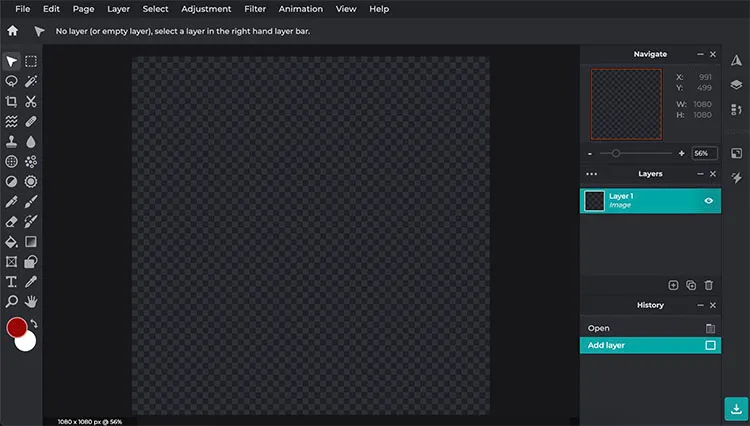Select the Magic Wand tool

(x=31, y=81)
